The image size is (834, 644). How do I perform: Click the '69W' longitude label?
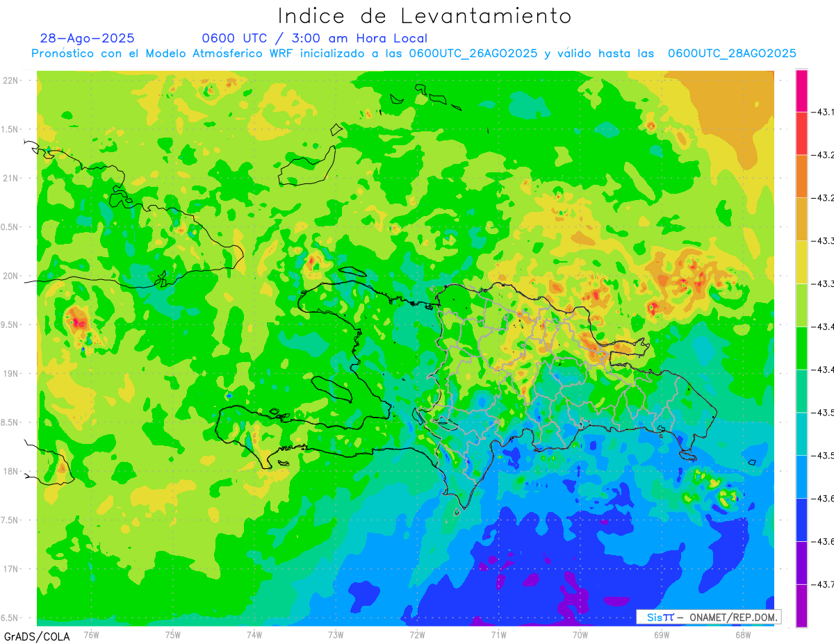[661, 634]
